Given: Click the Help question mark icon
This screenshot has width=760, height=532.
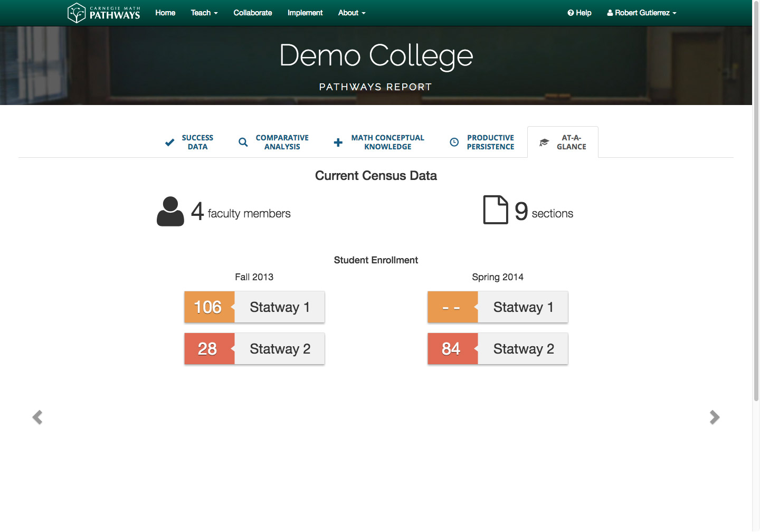Looking at the screenshot, I should (571, 13).
